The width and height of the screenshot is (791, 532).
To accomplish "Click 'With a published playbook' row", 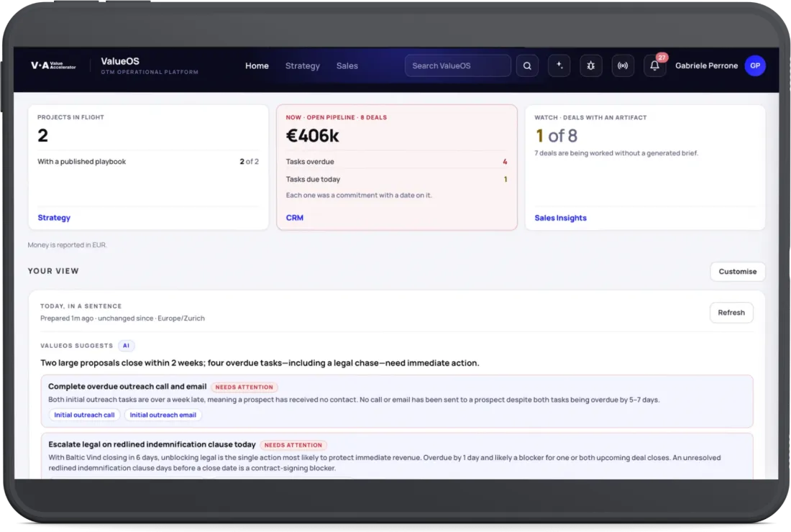I will point(148,161).
